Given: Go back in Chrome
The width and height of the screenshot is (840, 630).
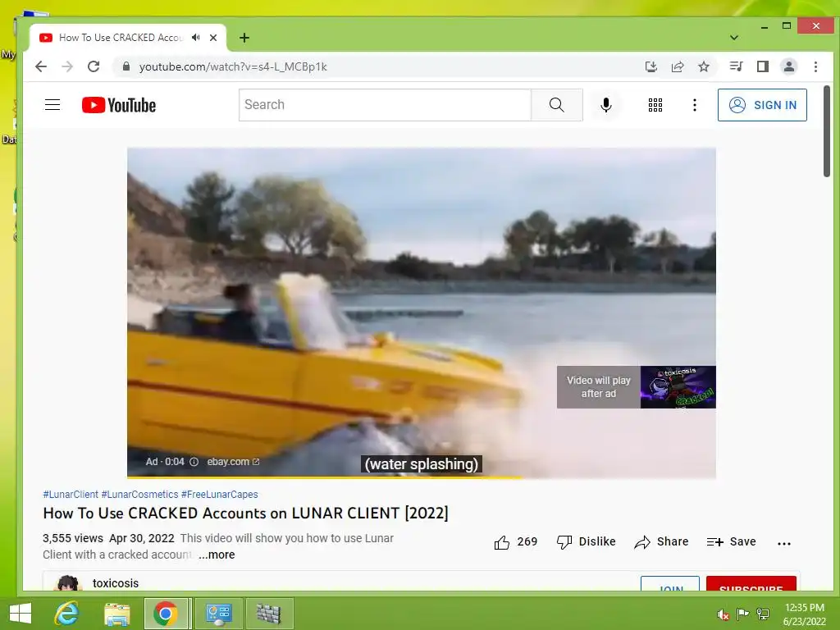Looking at the screenshot, I should [x=41, y=66].
